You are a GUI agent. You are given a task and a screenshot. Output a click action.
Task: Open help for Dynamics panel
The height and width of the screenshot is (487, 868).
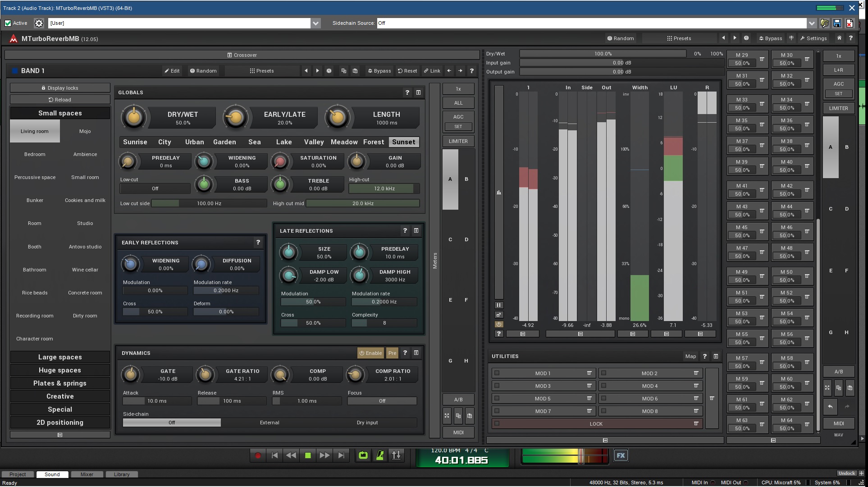click(405, 353)
